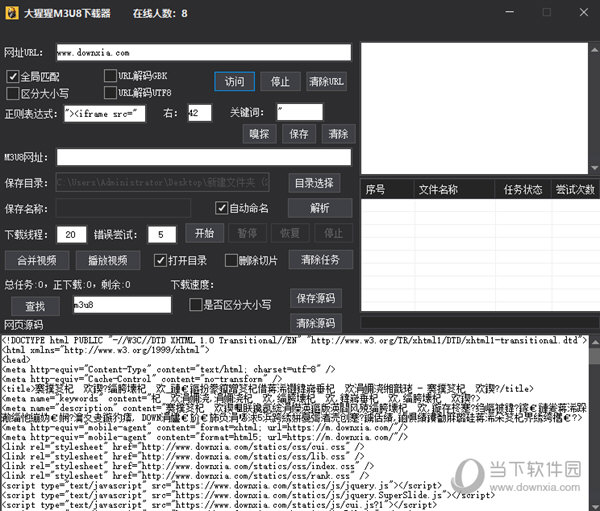The image size is (600, 511).
Task: Click the 保存 button beside 嗅探
Action: 299,134
